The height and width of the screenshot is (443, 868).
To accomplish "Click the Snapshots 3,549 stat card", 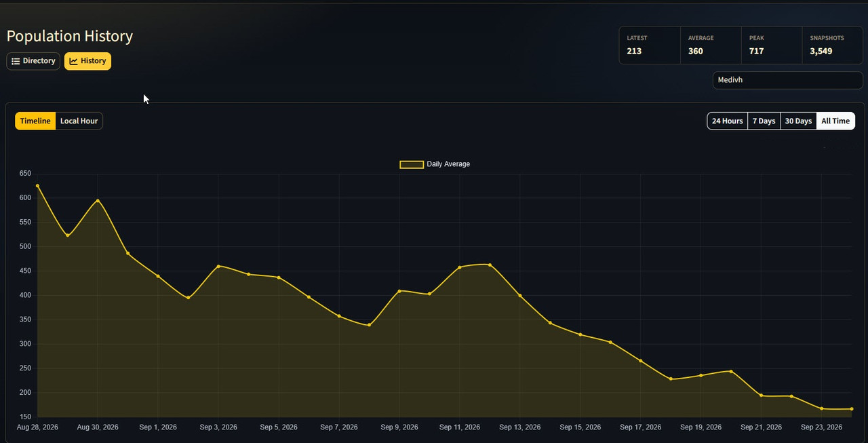I will [832, 45].
